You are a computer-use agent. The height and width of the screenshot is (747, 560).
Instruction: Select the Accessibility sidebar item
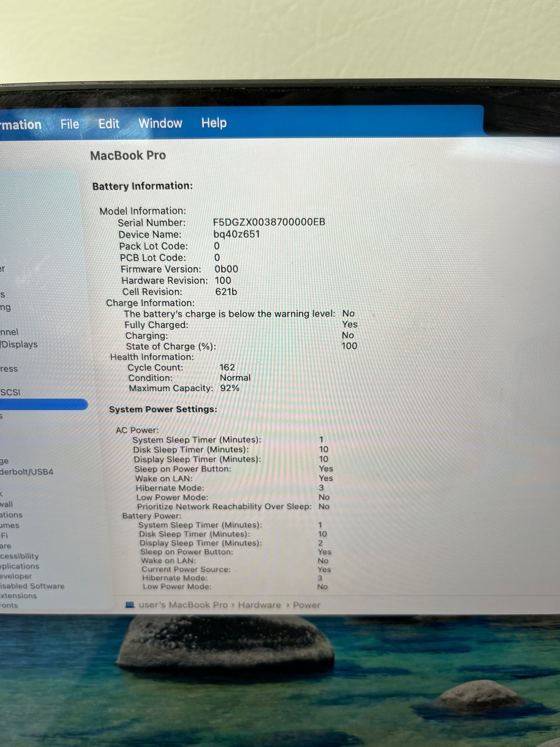pos(19,556)
